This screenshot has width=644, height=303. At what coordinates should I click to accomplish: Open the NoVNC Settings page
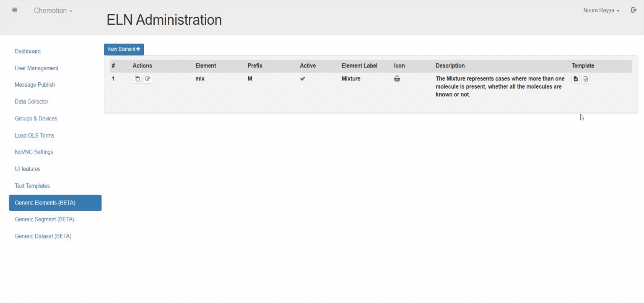pyautogui.click(x=34, y=152)
